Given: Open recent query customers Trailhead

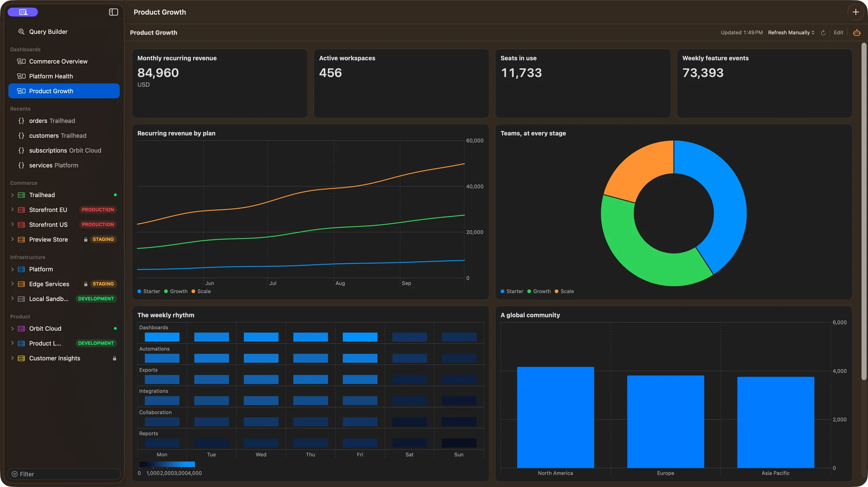Looking at the screenshot, I should point(64,136).
